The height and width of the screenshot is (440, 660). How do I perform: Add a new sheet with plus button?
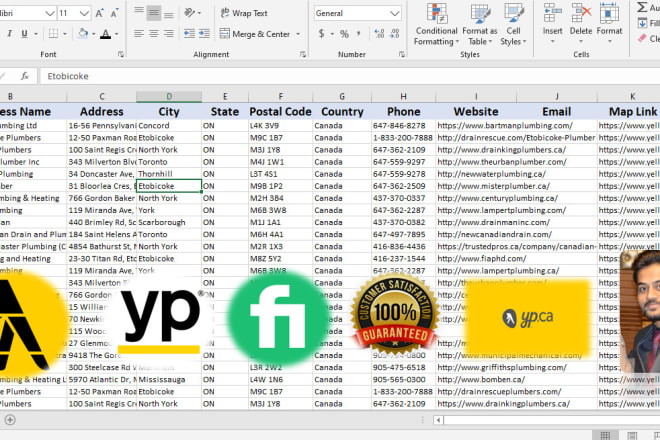pyautogui.click(x=10, y=420)
